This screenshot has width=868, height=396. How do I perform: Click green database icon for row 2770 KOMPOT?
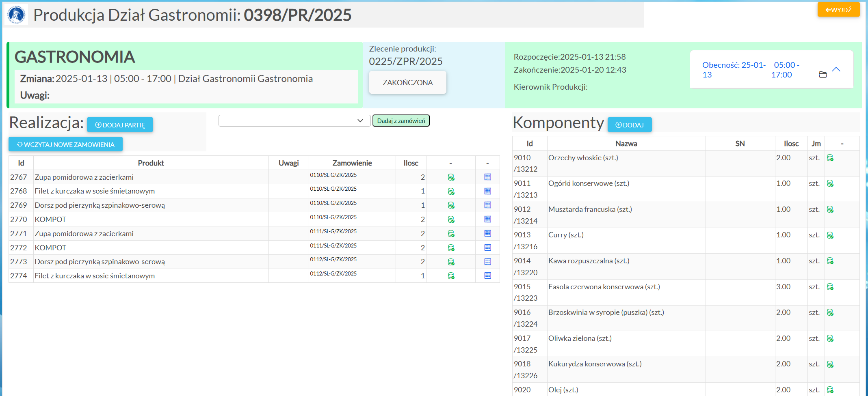[451, 220]
